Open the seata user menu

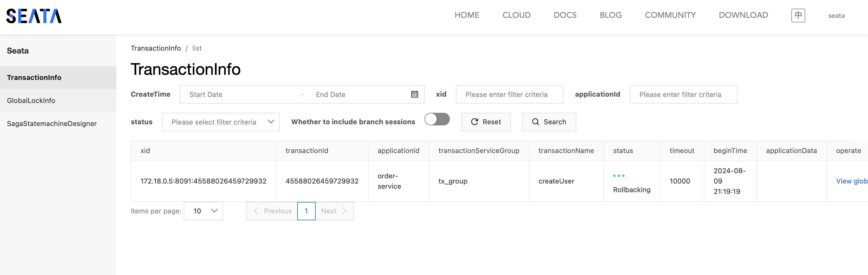point(836,16)
